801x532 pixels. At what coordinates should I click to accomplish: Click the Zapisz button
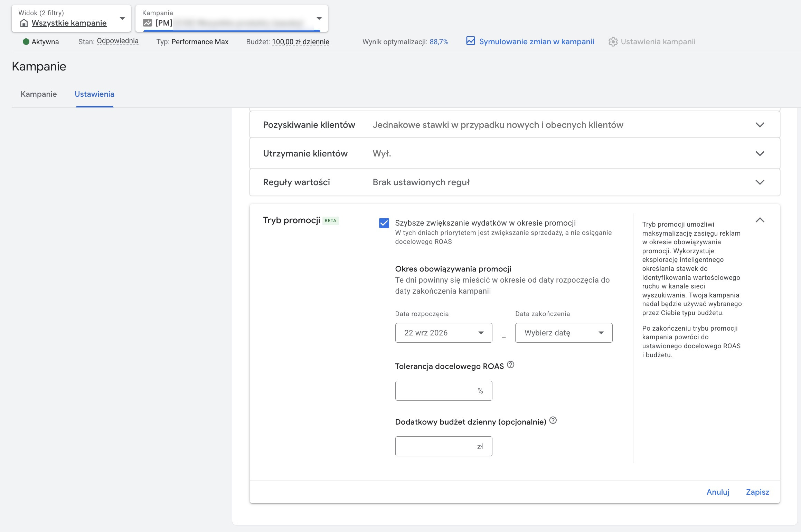click(x=757, y=492)
